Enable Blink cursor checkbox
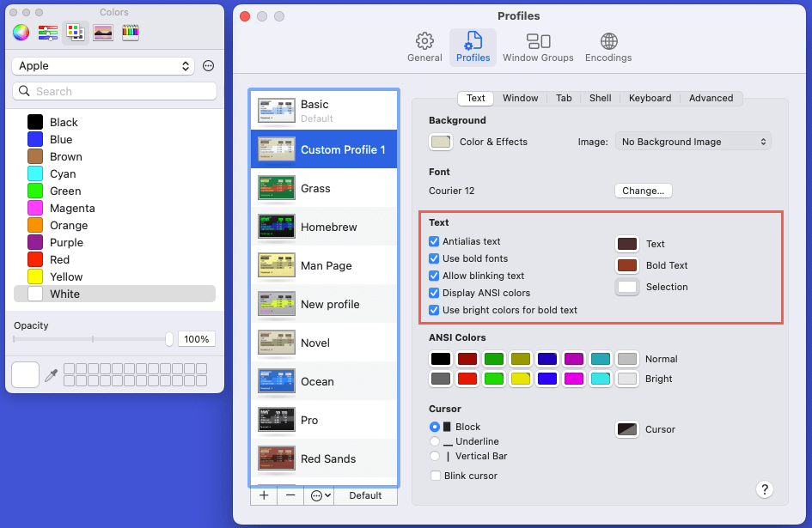 click(436, 476)
